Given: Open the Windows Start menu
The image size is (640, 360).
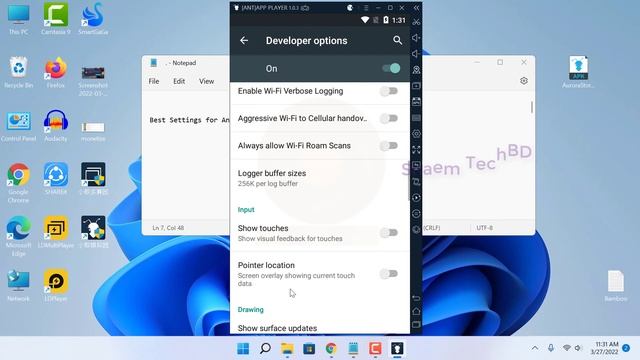Looking at the screenshot, I should coord(243,349).
